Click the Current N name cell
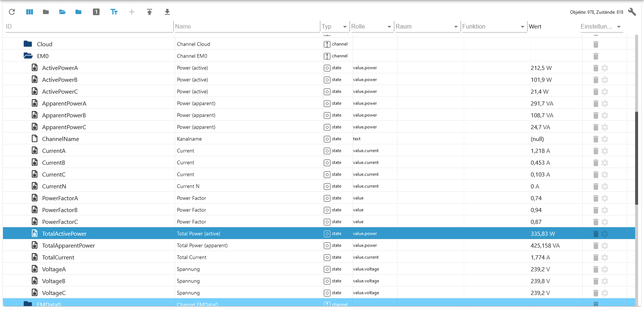This screenshot has width=644, height=309. [x=188, y=187]
